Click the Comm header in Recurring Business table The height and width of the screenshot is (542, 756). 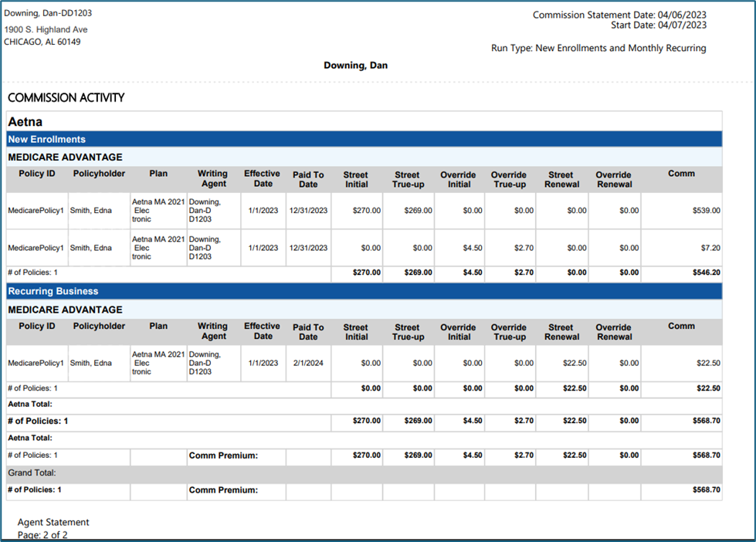(x=681, y=326)
